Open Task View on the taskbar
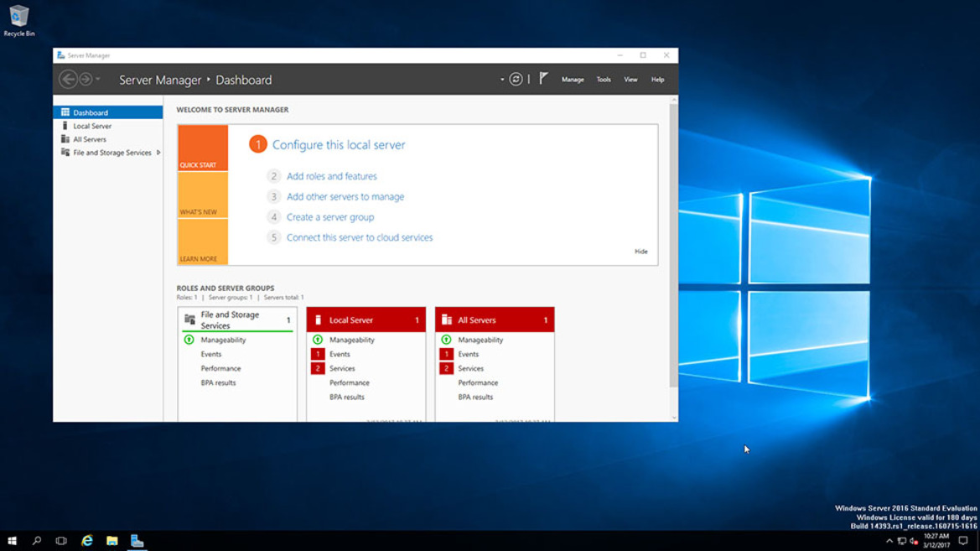 click(61, 541)
